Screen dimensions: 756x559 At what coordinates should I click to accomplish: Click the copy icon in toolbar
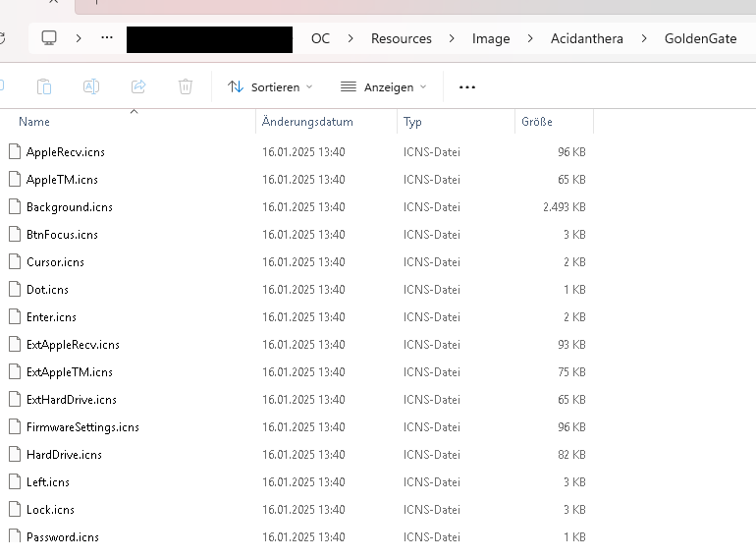tap(44, 86)
